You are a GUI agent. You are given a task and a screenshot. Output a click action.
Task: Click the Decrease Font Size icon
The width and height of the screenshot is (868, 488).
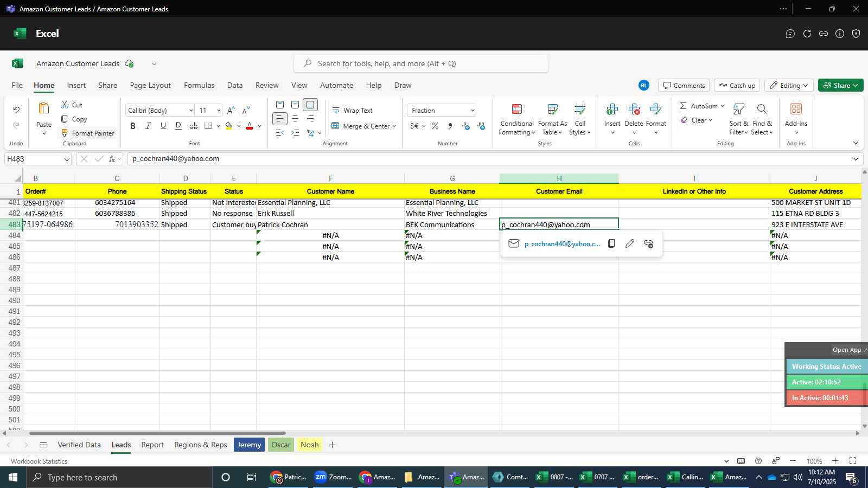tap(246, 110)
